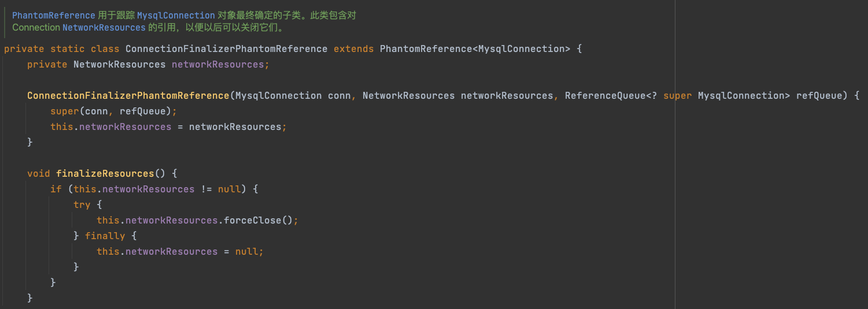
Task: Click the finalizeResources method name
Action: (105, 173)
